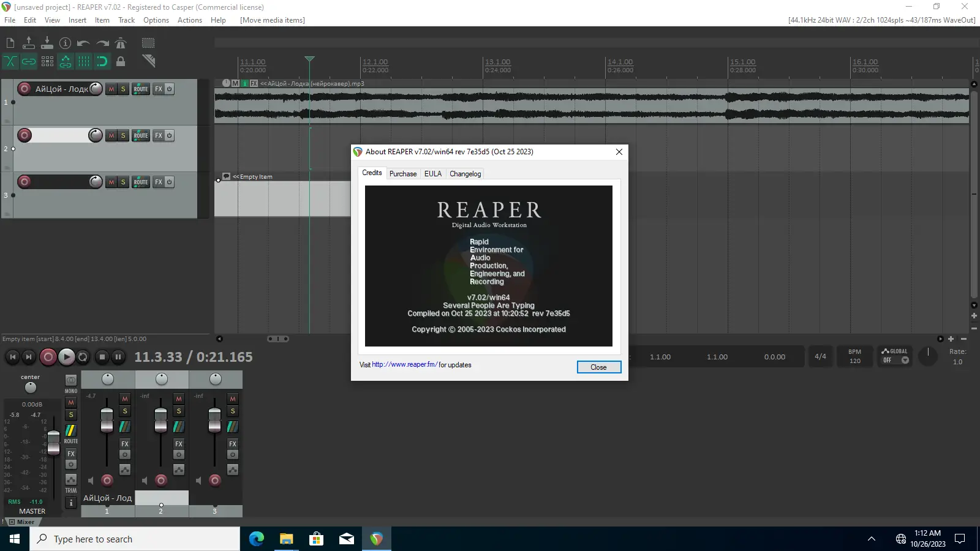This screenshot has width=980, height=551.
Task: Click the transport Pause button
Action: [x=118, y=357]
